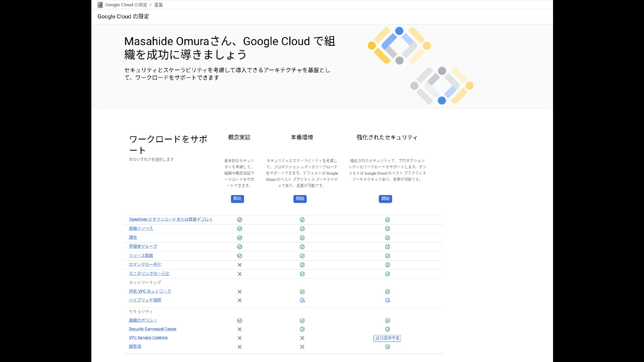Viewport: 644px width, 362px height.
Task: Open the ハイブリッド接続 link
Action: coord(145,300)
